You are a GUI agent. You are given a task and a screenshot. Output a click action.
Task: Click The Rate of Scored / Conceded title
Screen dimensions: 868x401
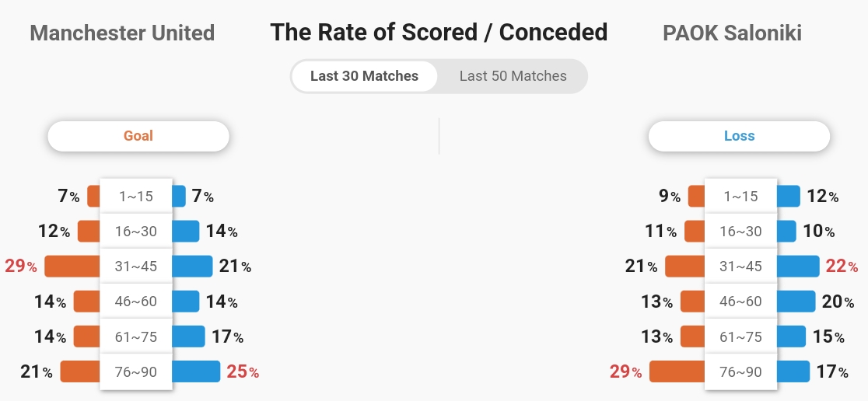pos(439,33)
